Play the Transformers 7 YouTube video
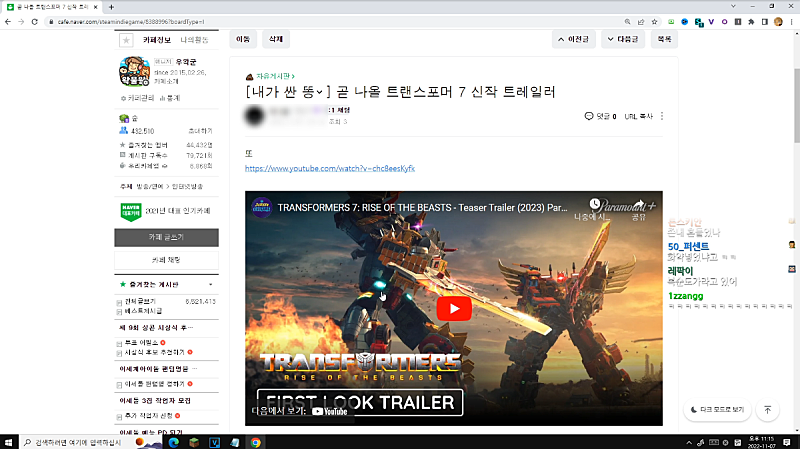800x449 pixels. pyautogui.click(x=454, y=308)
